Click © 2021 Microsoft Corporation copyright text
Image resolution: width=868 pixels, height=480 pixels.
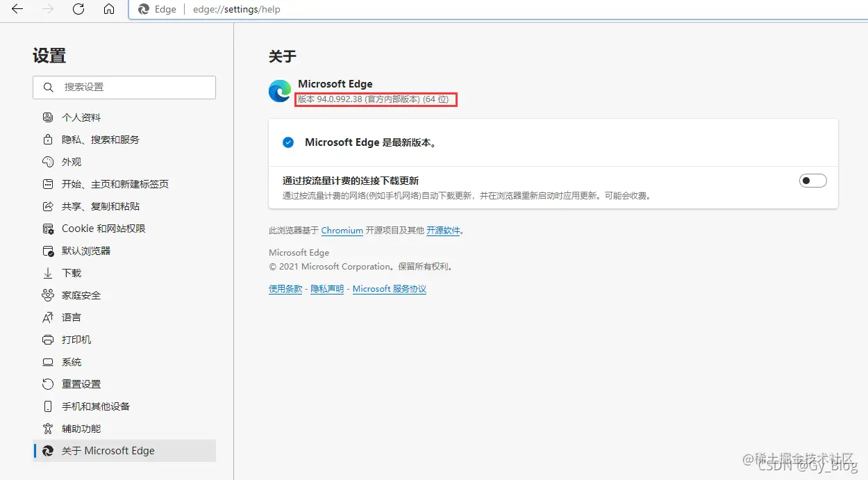(x=360, y=267)
